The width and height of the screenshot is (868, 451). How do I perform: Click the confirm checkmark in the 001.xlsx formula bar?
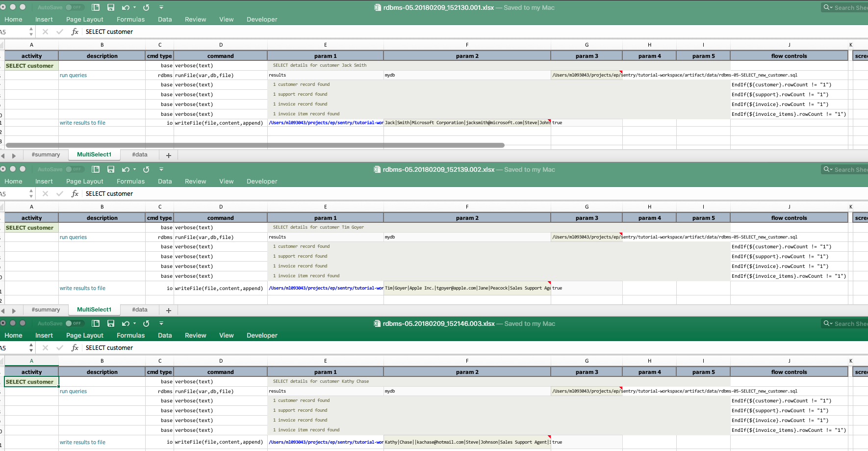(x=60, y=31)
